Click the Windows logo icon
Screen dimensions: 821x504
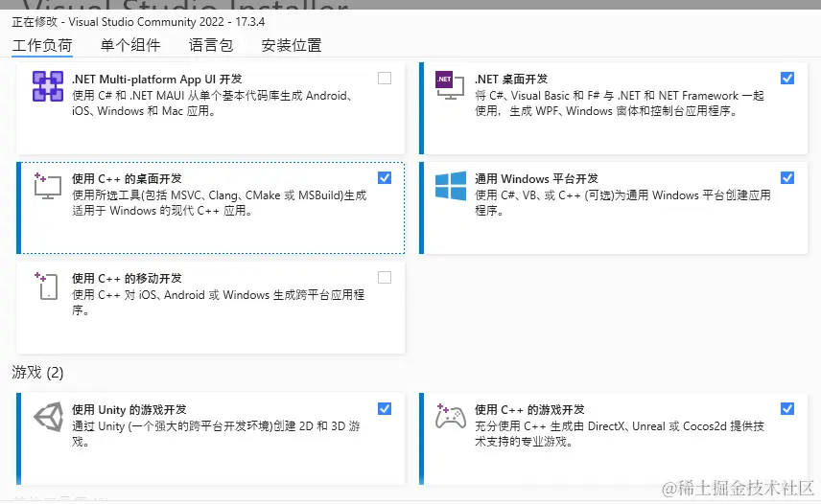[450, 186]
